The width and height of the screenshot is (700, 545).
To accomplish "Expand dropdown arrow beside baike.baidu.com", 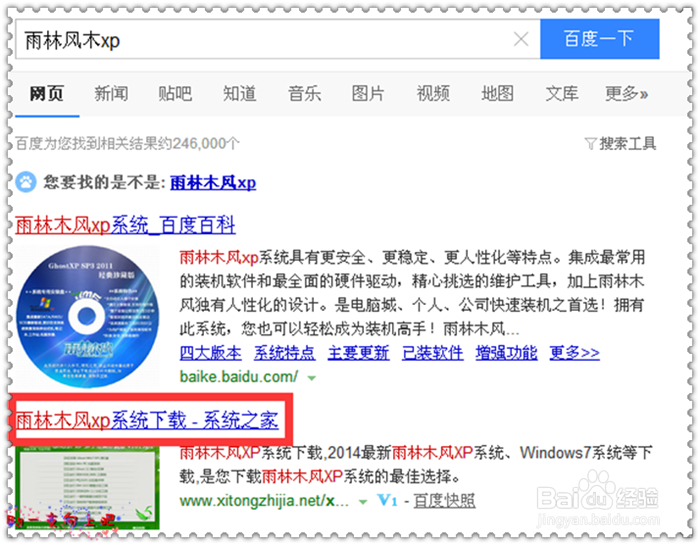I will click(x=312, y=379).
